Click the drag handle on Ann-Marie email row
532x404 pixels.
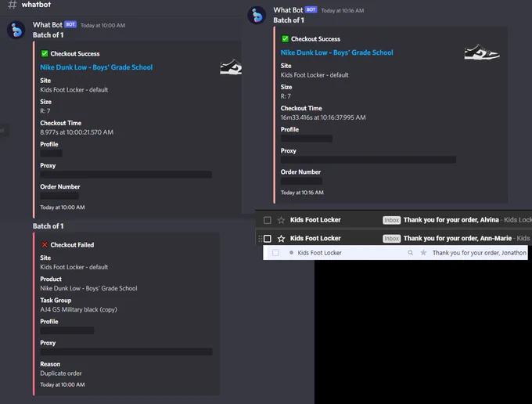click(260, 239)
